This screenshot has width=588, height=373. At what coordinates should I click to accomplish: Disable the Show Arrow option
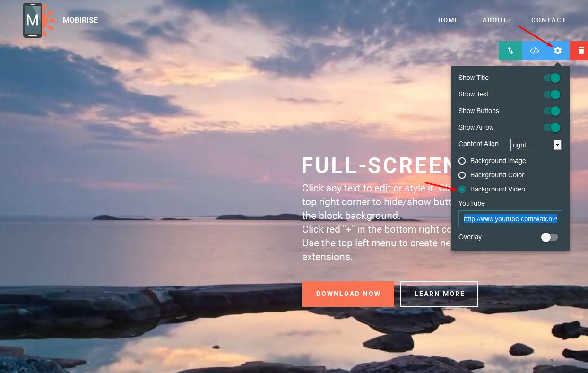point(552,127)
